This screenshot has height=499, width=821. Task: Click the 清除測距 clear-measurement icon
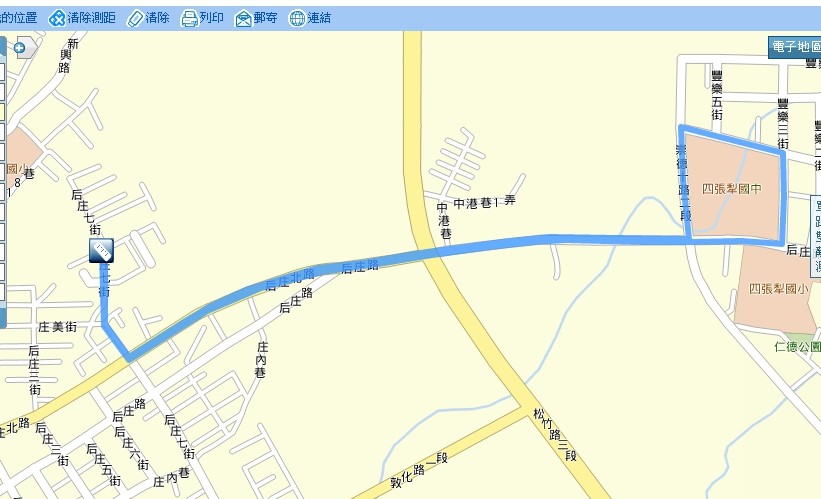tap(56, 18)
